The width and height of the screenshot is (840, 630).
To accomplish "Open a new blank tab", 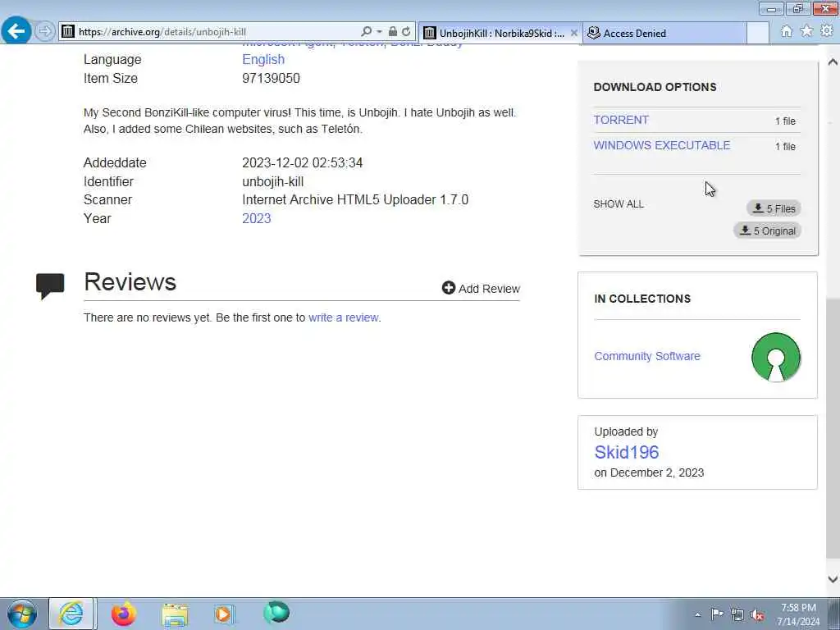I will click(x=757, y=33).
